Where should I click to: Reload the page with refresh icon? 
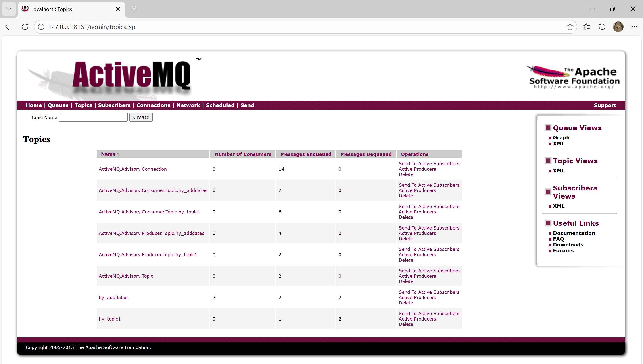click(25, 27)
